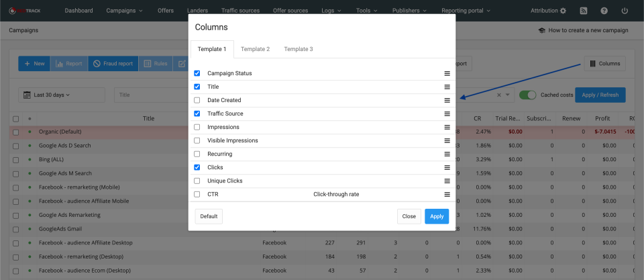Sort by the CR column header
The height and width of the screenshot is (280, 644).
[x=477, y=119]
